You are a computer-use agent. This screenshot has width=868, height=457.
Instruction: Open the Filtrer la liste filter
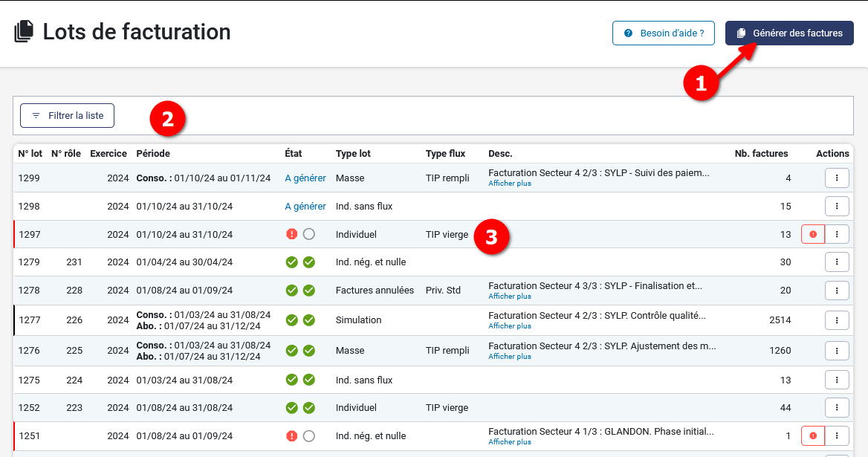tap(67, 116)
